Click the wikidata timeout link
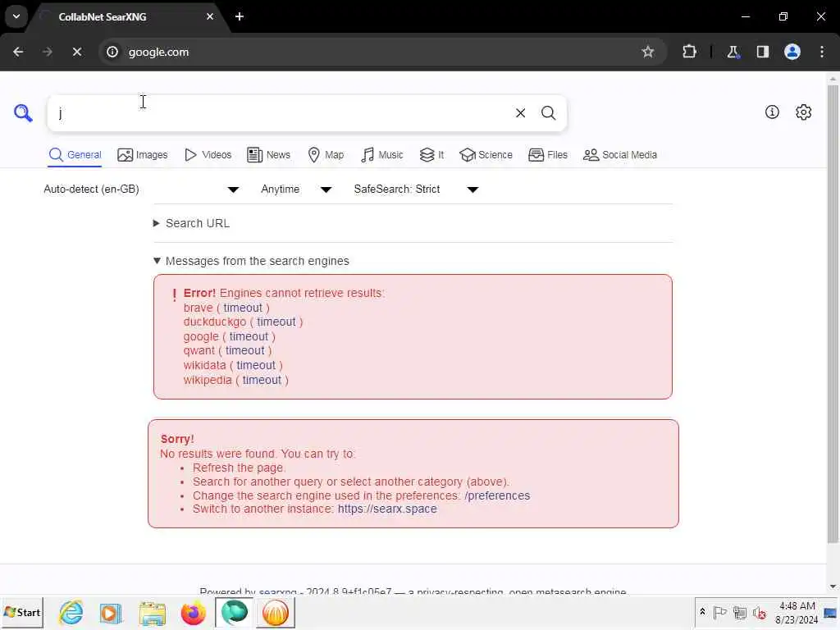The width and height of the screenshot is (840, 630). (256, 365)
